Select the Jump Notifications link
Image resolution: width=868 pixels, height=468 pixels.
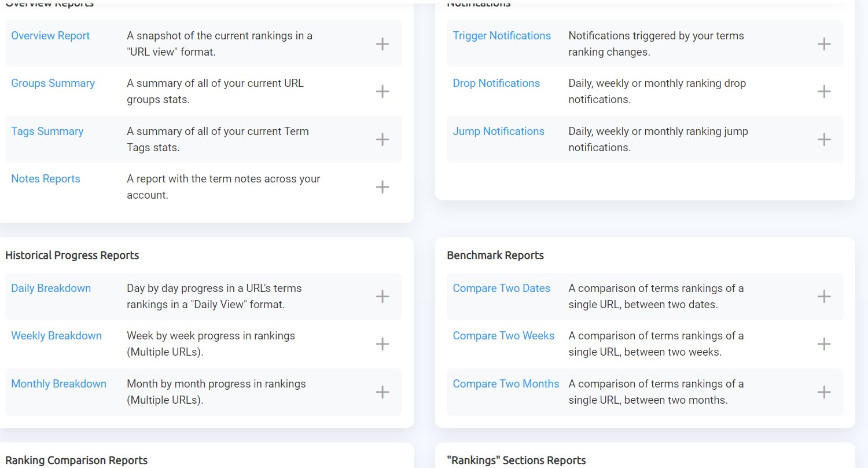[498, 131]
